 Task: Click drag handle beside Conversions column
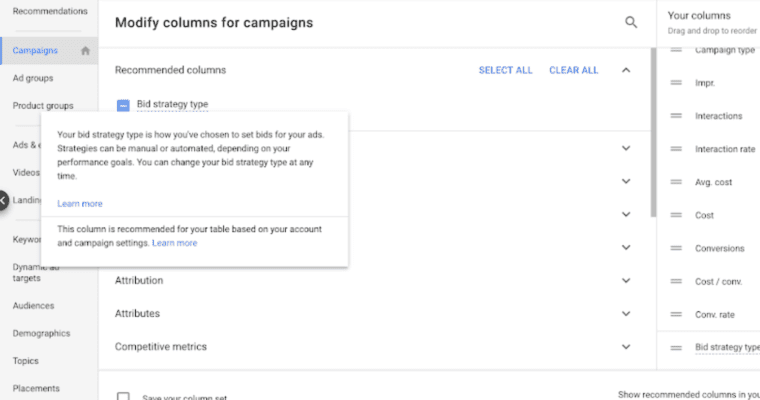click(x=675, y=248)
